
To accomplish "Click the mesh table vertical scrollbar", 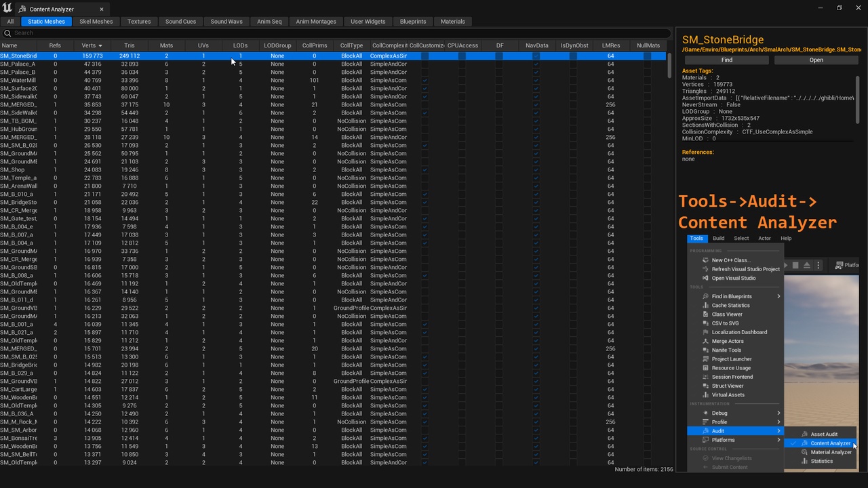I will tap(669, 64).
